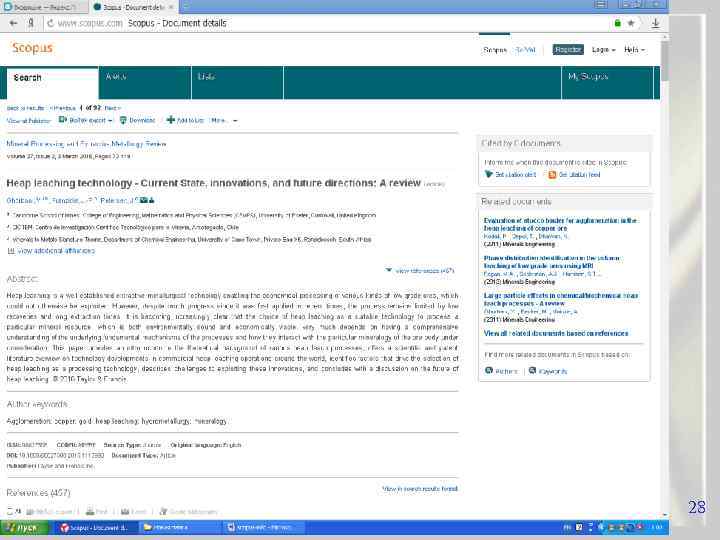Click Set citation feed link

[579, 174]
